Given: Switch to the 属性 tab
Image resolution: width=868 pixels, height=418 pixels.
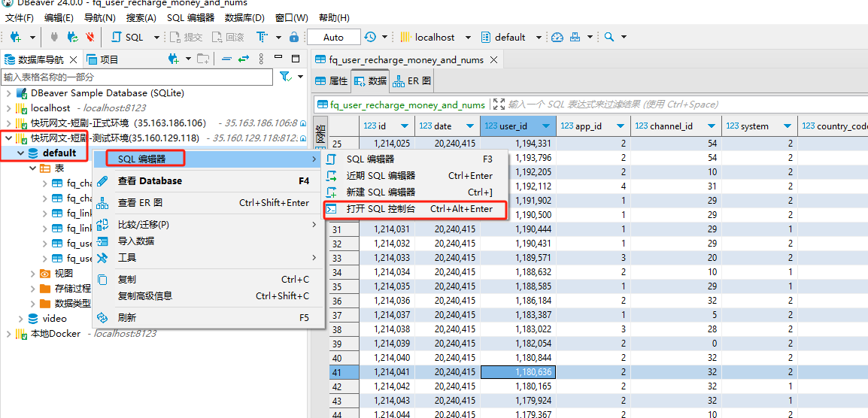Looking at the screenshot, I should [x=332, y=81].
